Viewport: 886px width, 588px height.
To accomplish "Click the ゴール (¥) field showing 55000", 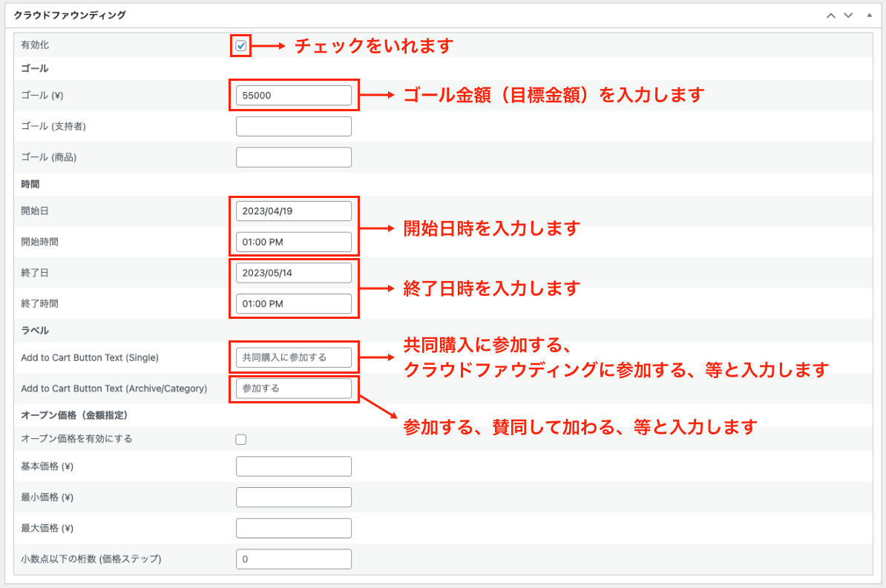I will 293,96.
